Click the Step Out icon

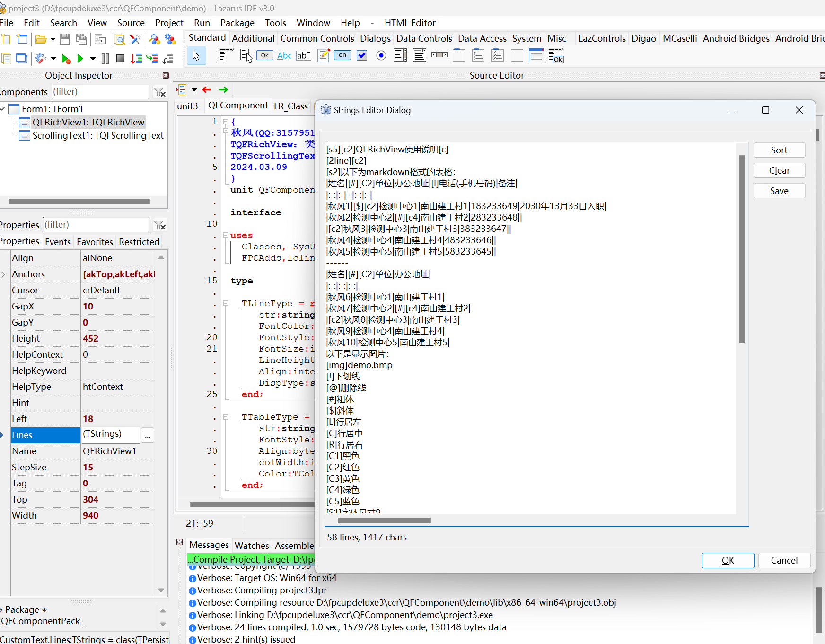(x=168, y=59)
